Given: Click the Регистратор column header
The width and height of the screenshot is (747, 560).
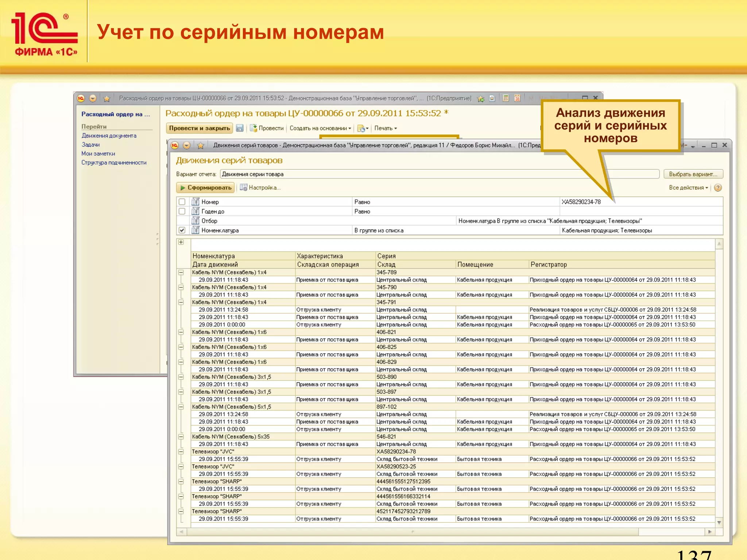Looking at the screenshot, I should click(622, 264).
